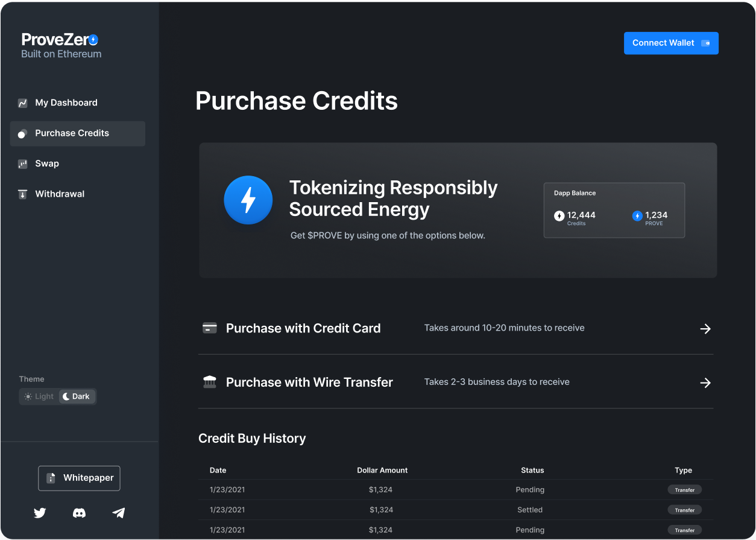Open the Discord community link
756x540 pixels.
tap(79, 513)
